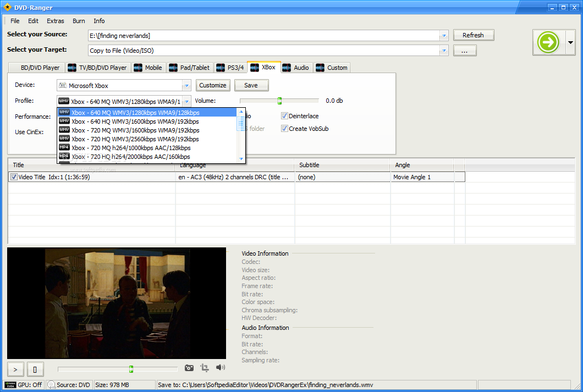Click the source path input field
The width and height of the screenshot is (583, 392).
[x=263, y=36]
